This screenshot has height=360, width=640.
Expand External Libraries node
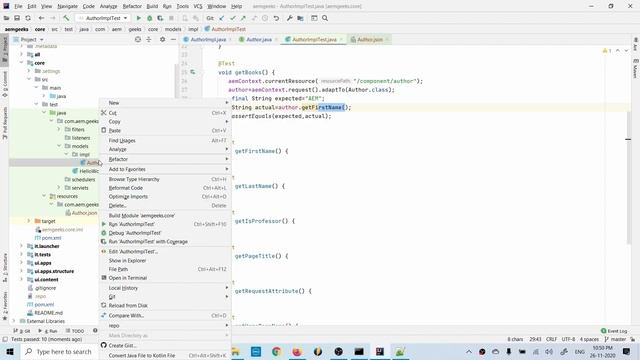coord(14,321)
